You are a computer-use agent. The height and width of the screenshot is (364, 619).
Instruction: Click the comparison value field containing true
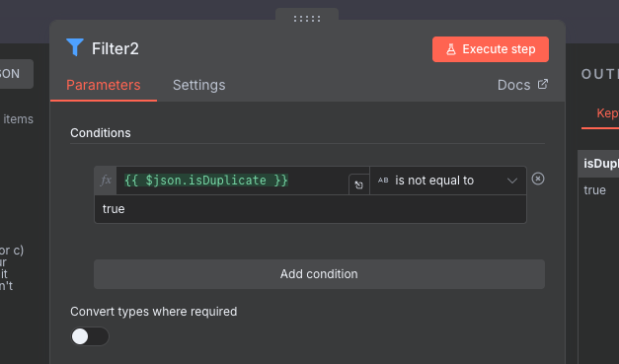coord(310,209)
